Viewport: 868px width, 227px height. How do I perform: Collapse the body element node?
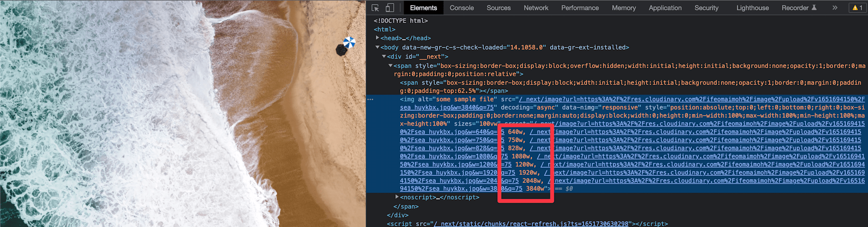377,47
